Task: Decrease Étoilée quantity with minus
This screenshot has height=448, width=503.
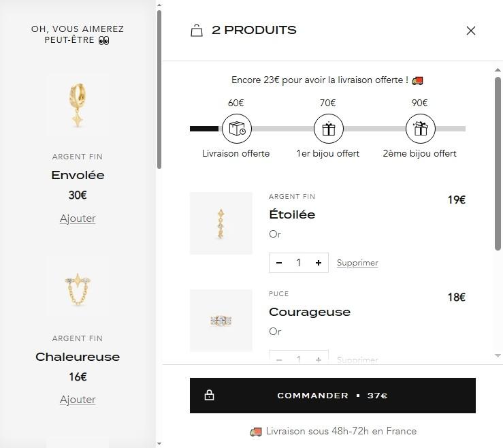Action: point(279,263)
